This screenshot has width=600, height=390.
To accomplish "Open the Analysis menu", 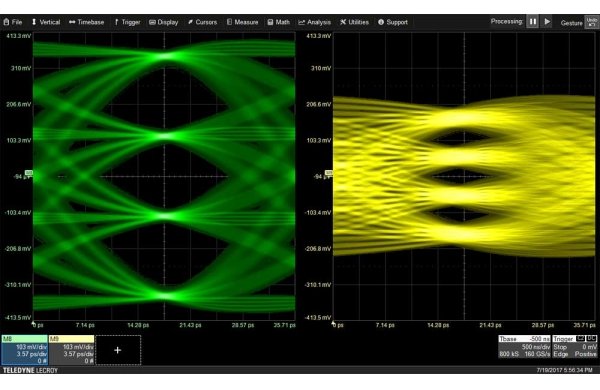I will click(314, 22).
